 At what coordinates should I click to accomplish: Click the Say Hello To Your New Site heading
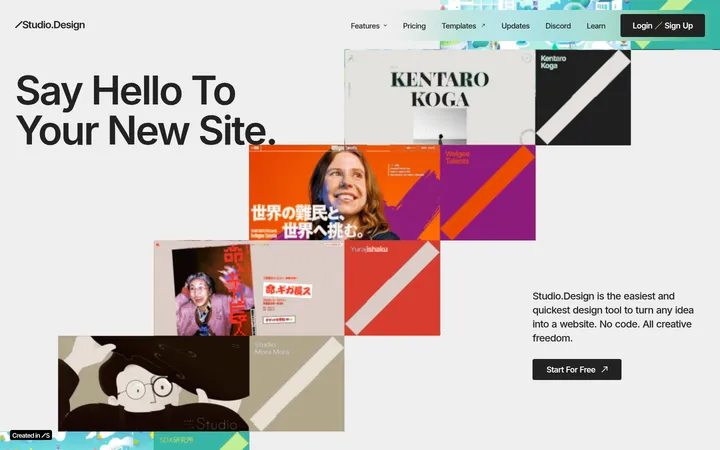[146, 110]
